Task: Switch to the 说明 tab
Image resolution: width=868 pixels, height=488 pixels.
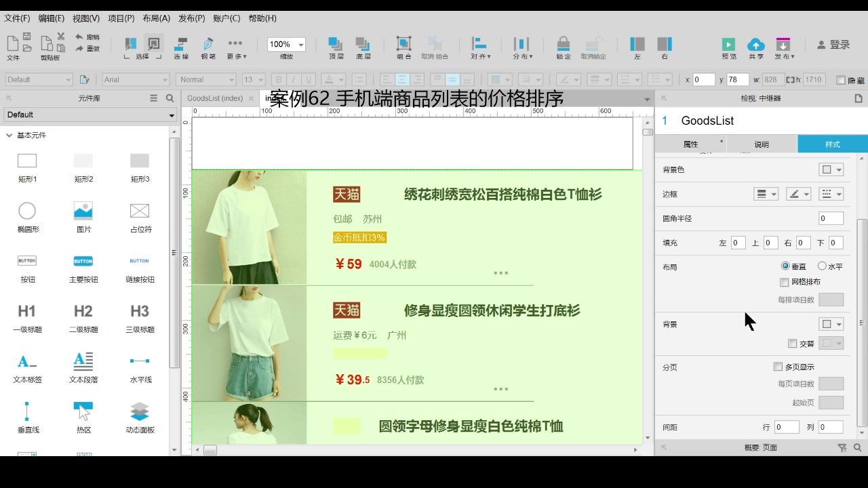Action: click(x=762, y=144)
